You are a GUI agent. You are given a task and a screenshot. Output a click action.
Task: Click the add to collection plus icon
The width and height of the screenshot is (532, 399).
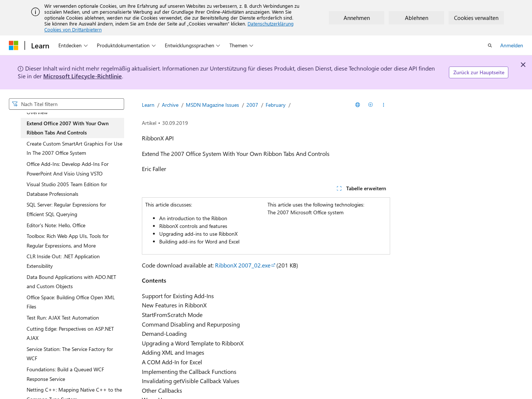[371, 105]
